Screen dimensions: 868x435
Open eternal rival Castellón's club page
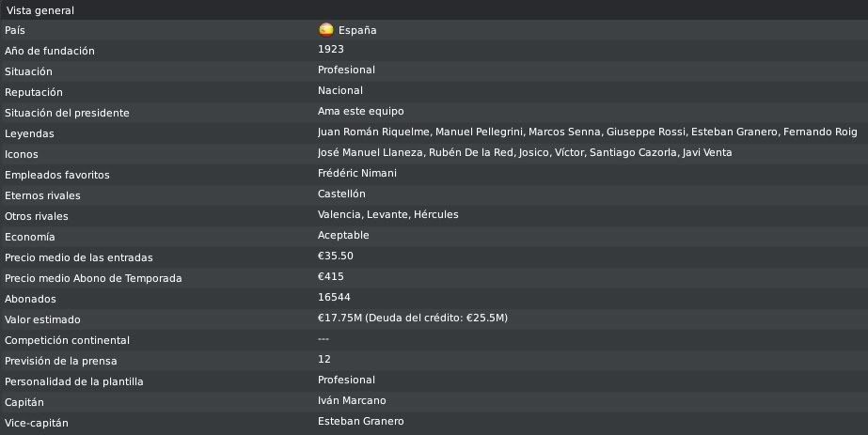(341, 194)
